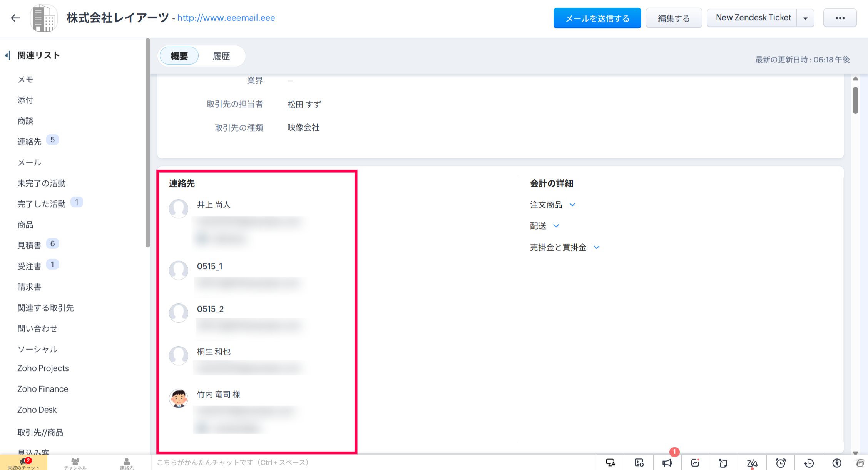Collapse the 関連リスト sidebar panel

pyautogui.click(x=7, y=55)
